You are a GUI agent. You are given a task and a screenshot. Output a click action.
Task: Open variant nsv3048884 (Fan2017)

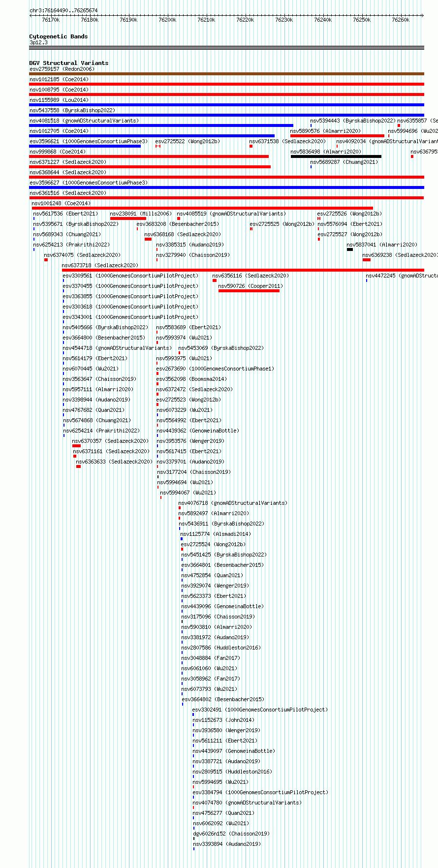211,658
